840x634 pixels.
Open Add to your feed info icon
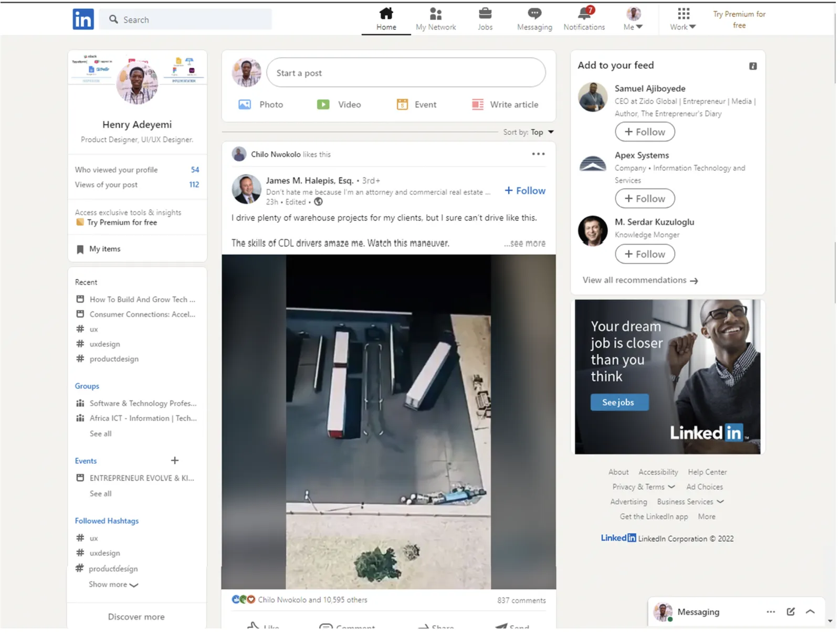tap(753, 66)
